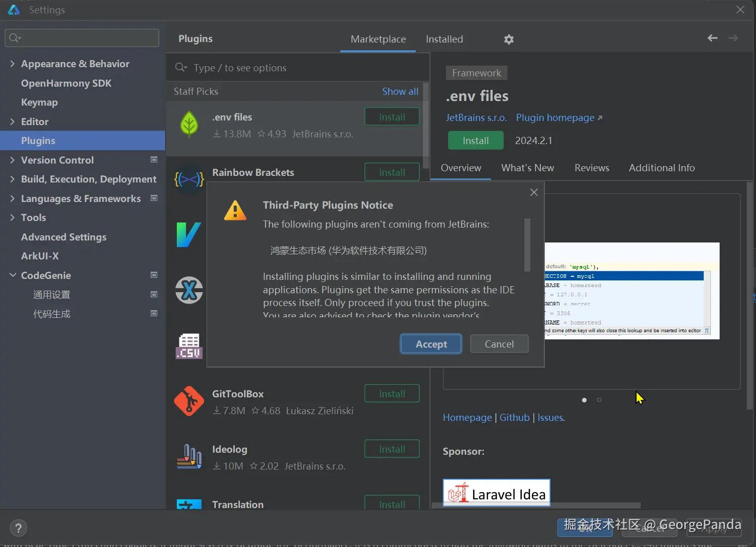Expand Appearance & Behavior settings
The height and width of the screenshot is (547, 756).
12,64
